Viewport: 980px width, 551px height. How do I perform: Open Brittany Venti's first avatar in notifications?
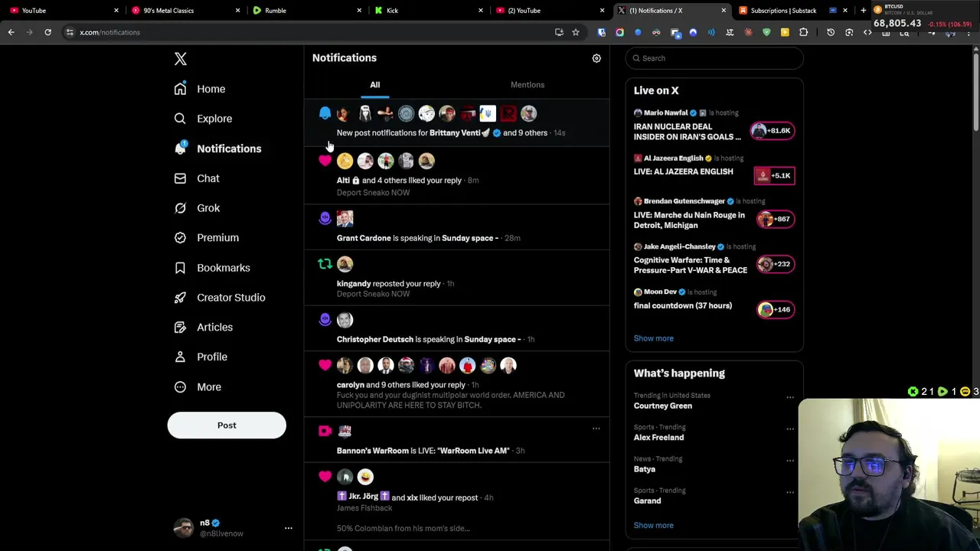(x=345, y=114)
